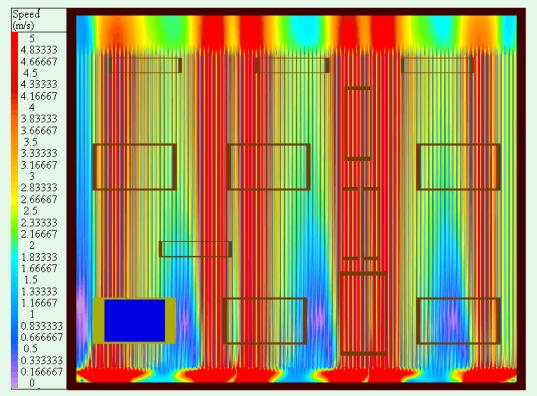Click the Speed (m/s) legend title
The width and height of the screenshot is (537, 396).
coord(27,20)
